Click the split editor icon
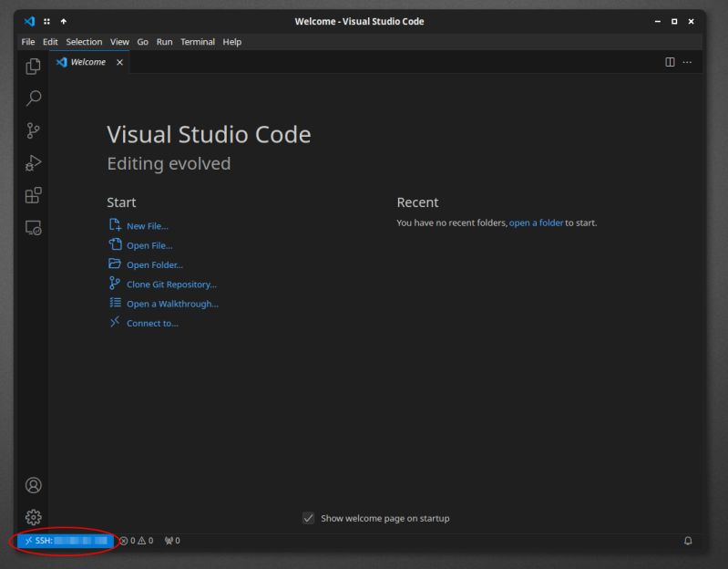The width and height of the screenshot is (728, 569). (670, 62)
